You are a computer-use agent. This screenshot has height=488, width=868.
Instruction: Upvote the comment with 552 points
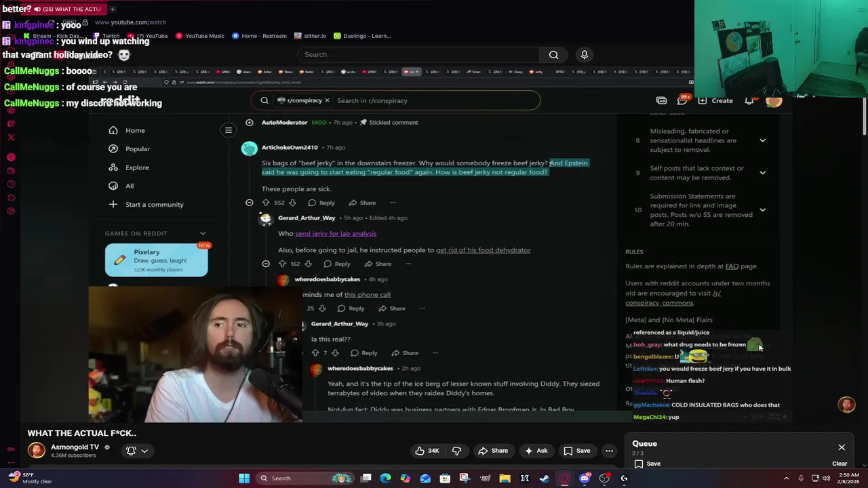(x=265, y=203)
